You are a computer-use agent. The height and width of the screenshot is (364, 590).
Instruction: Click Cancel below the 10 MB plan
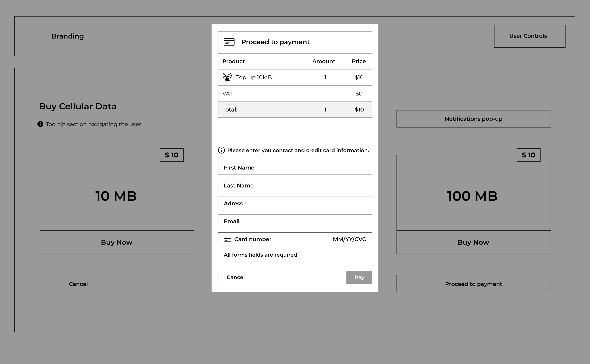(78, 284)
